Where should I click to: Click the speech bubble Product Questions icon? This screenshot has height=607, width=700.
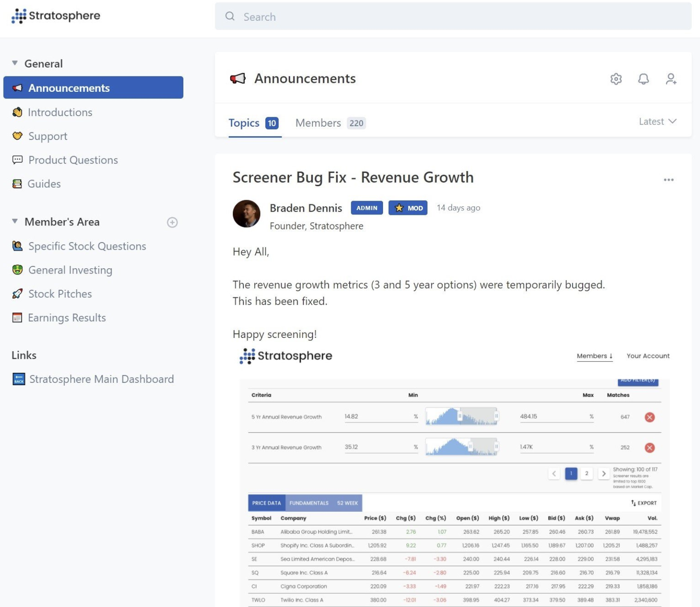click(x=17, y=160)
